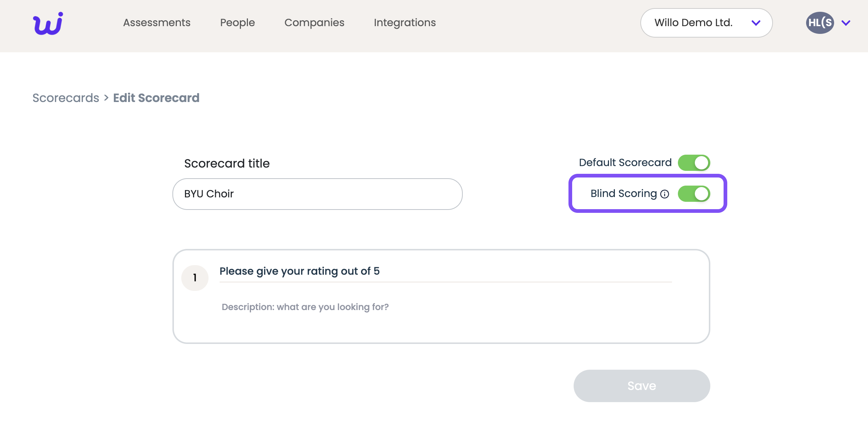Click the Scorecard title label
The width and height of the screenshot is (868, 422).
point(227,163)
